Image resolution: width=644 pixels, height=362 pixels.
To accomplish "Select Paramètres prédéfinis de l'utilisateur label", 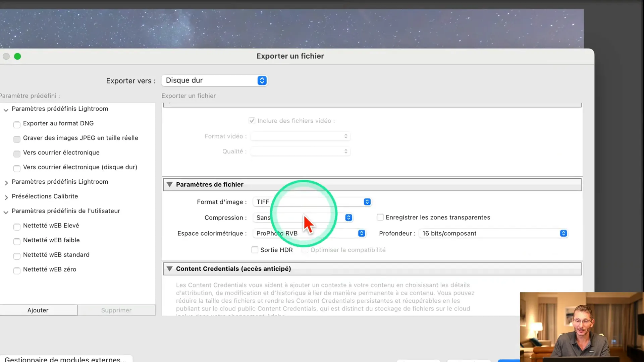I will click(x=66, y=211).
